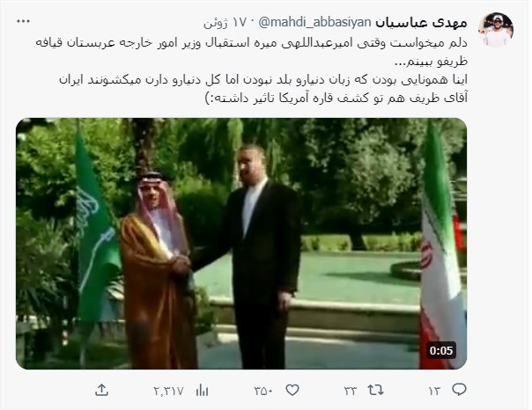Click the video duration badge 0:05
Viewport: 532px width, 410px height.
tap(441, 350)
